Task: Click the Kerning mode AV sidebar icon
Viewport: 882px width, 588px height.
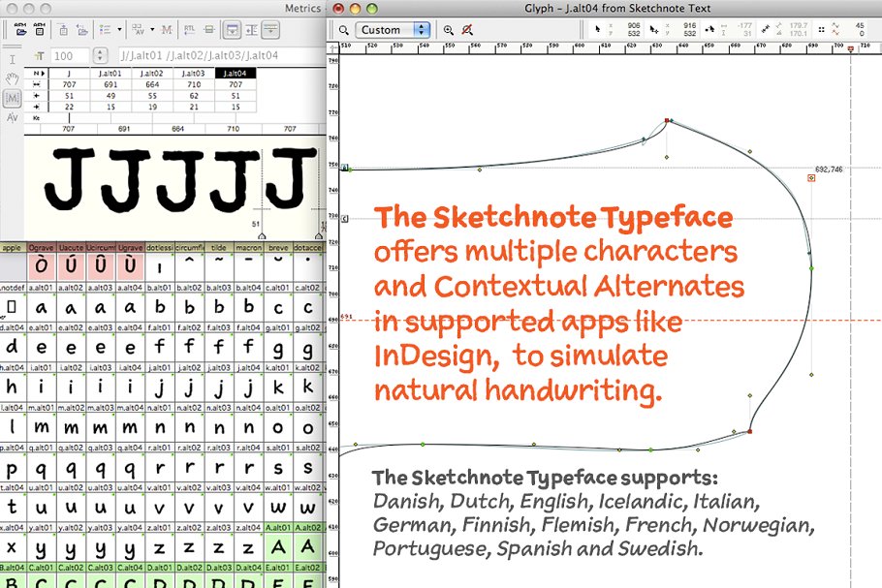Action: click(x=12, y=117)
